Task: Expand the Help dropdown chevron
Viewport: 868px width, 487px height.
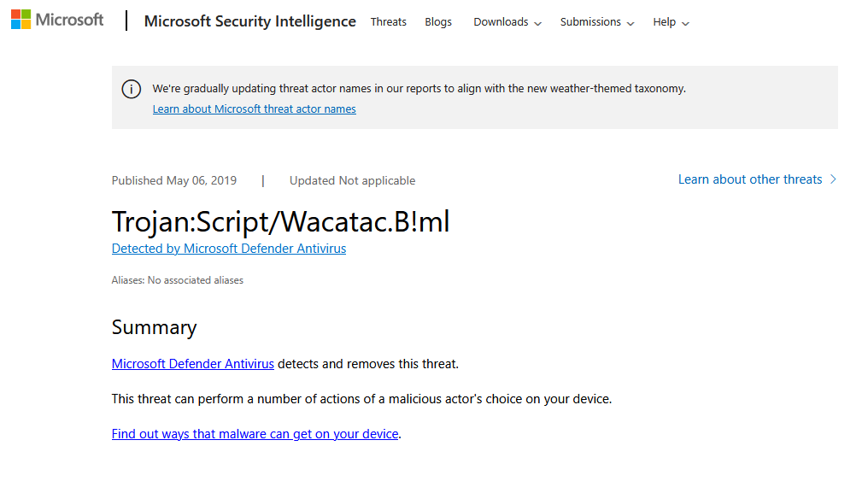Action: pyautogui.click(x=685, y=23)
